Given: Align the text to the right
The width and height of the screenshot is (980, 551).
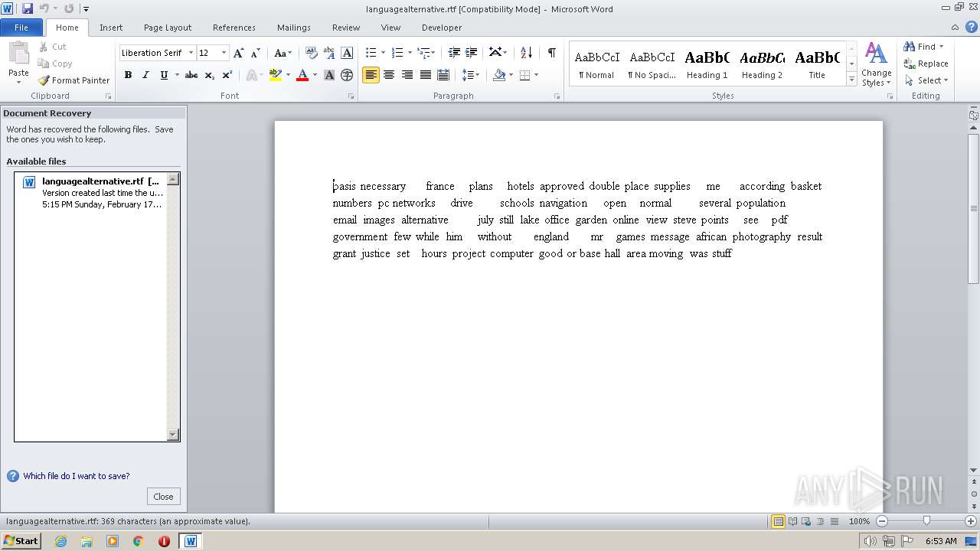Looking at the screenshot, I should click(x=407, y=75).
